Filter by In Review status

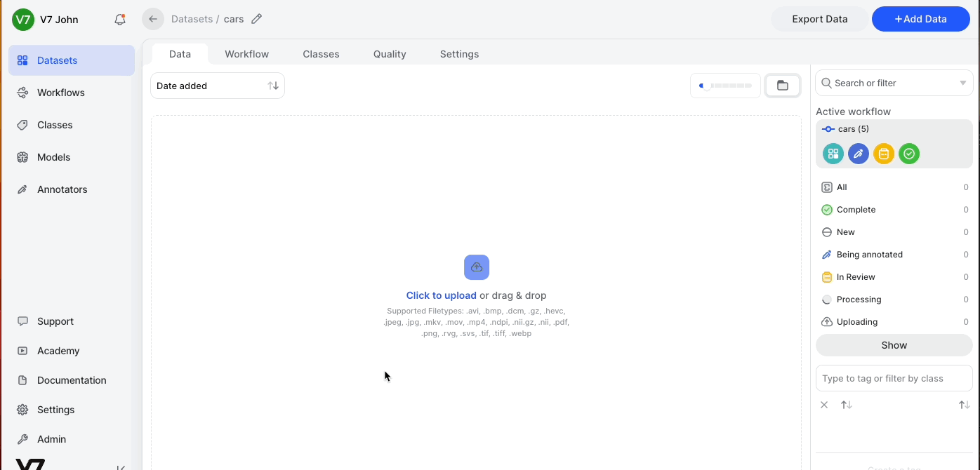coord(894,277)
